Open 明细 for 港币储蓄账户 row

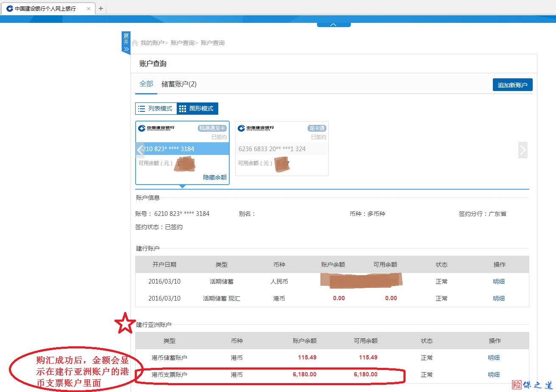pos(494,358)
